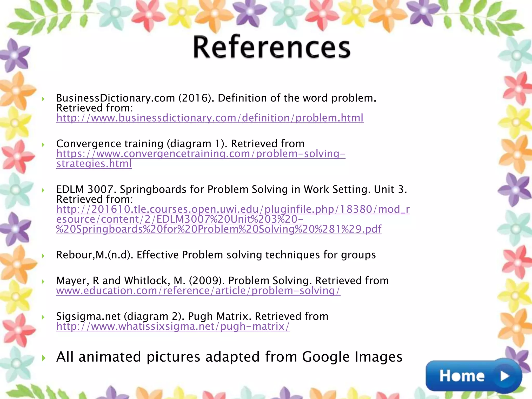Click the Mayer, R and Whitlock reference text

coord(222,281)
